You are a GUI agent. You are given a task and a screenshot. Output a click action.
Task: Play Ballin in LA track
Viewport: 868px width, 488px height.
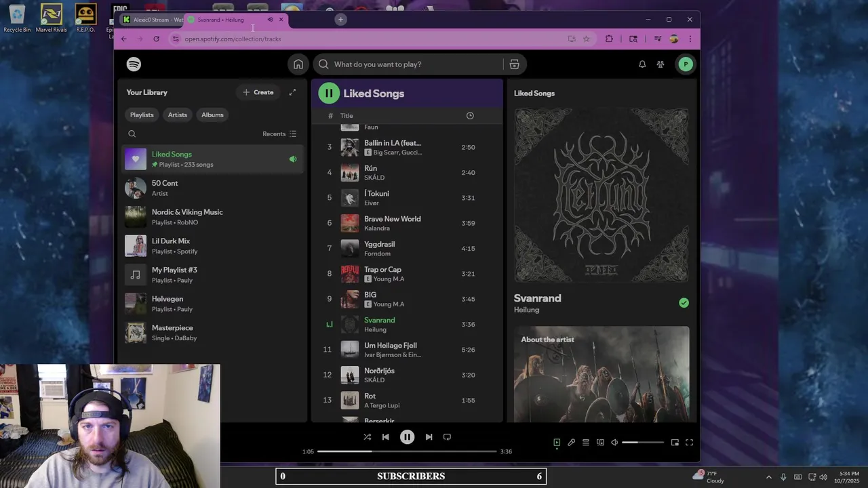click(407, 147)
